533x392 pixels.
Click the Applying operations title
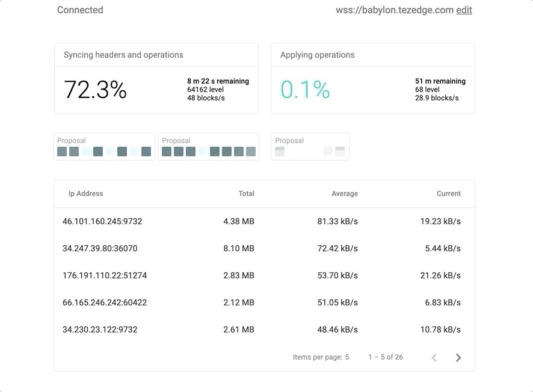click(x=317, y=55)
